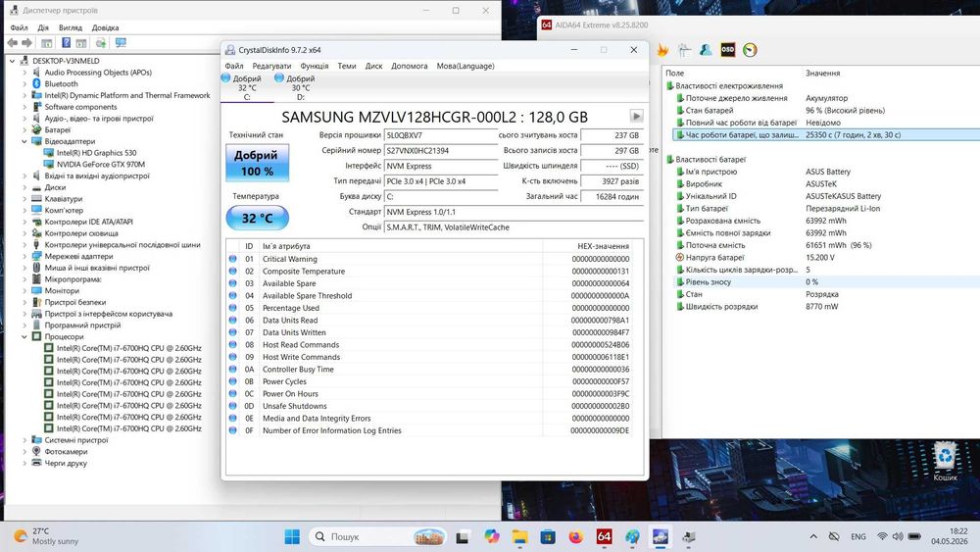Screen dimensions: 980x552
Task: Select the NVIDIA GeForce GTX 970M adapter
Action: pyautogui.click(x=101, y=165)
